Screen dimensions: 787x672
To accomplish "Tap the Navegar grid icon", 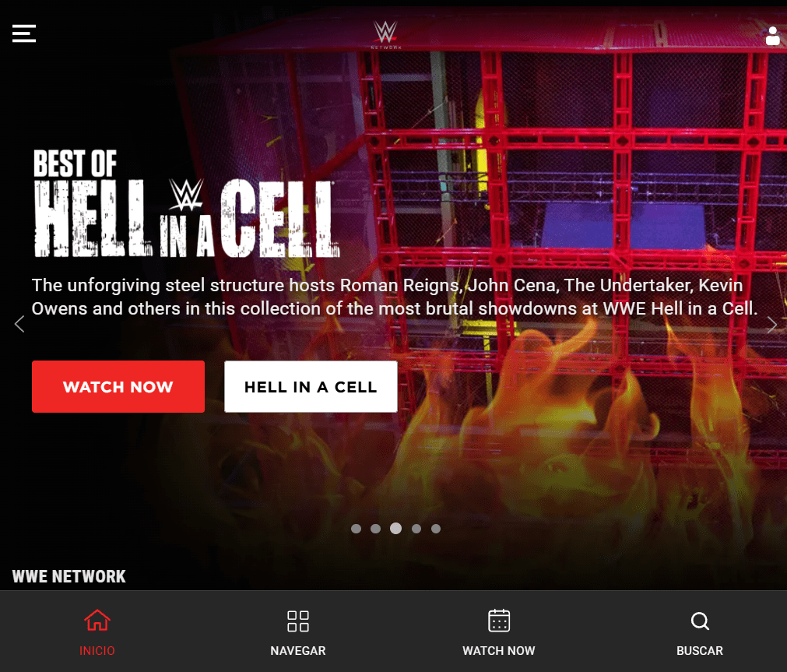I will [298, 621].
